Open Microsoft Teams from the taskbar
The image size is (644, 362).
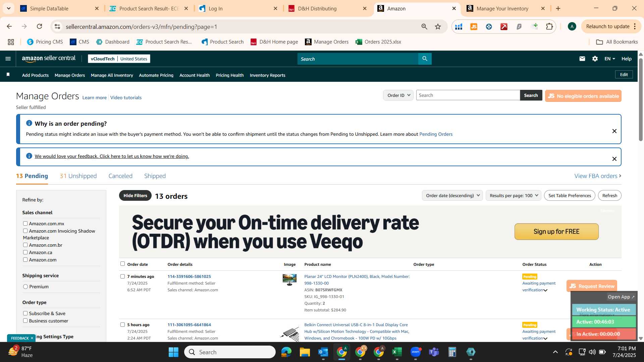[x=434, y=352]
